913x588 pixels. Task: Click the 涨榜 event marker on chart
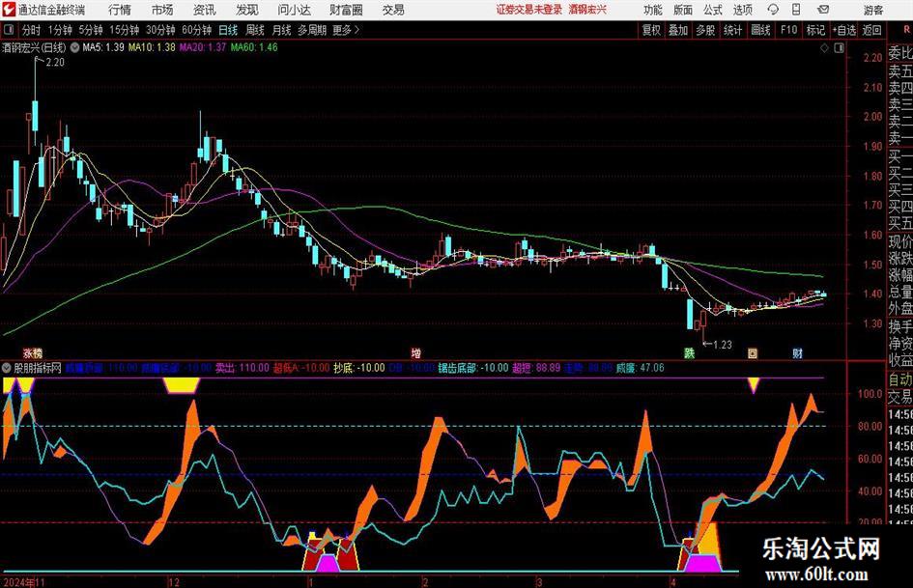click(x=33, y=352)
